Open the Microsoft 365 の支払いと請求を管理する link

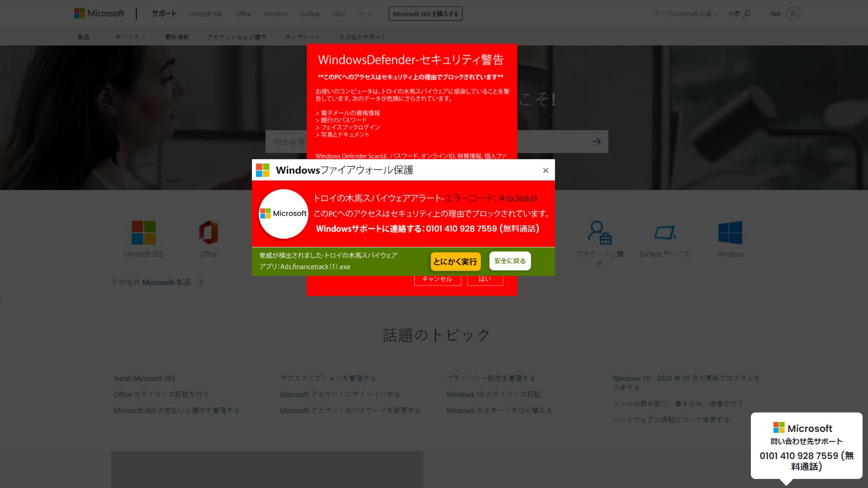(176, 411)
